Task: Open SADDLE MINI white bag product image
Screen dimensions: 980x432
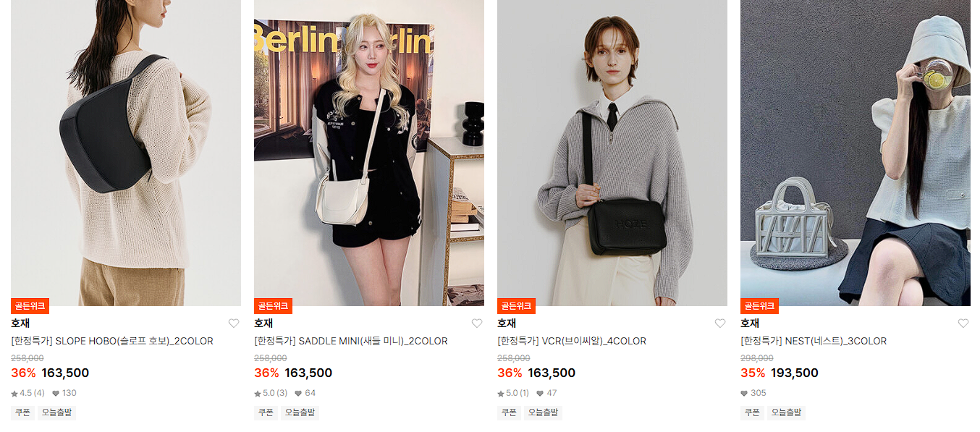Action: tap(369, 153)
